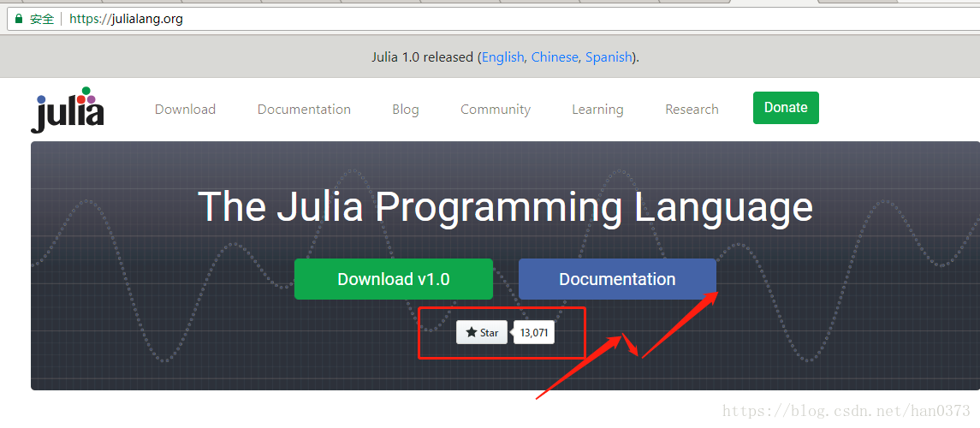Read release notes in English
The width and height of the screenshot is (980, 428).
[x=502, y=56]
